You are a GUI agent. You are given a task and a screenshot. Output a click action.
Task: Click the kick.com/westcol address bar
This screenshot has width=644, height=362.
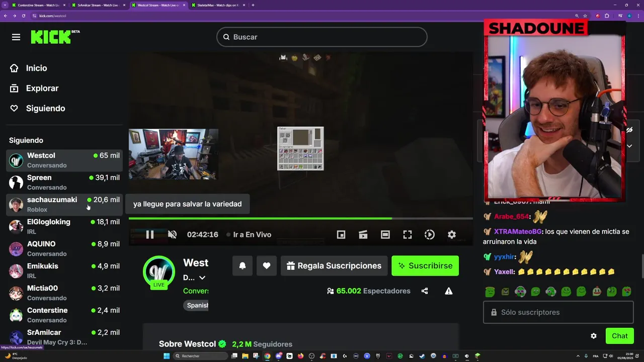[302, 16]
